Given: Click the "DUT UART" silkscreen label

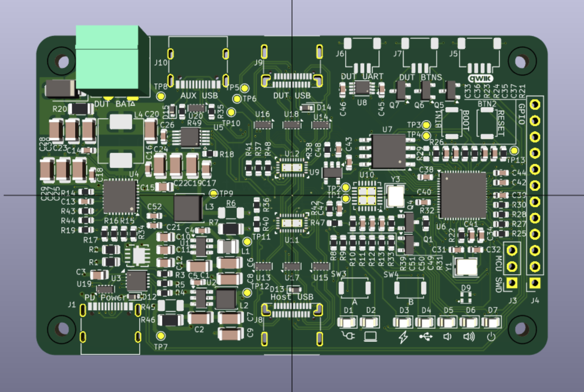Looking at the screenshot, I should tap(362, 76).
